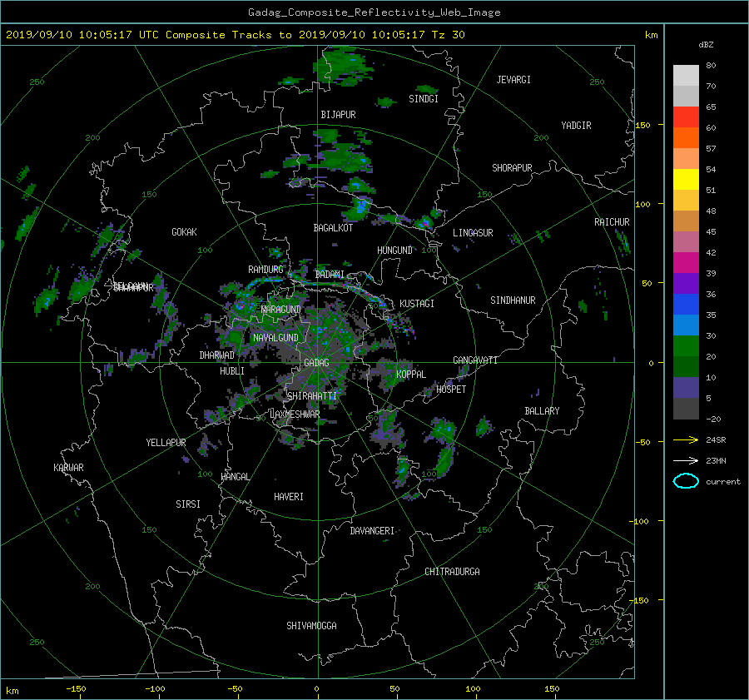This screenshot has width=749, height=700.
Task: Click the HUNGUND city label
Action: click(394, 251)
